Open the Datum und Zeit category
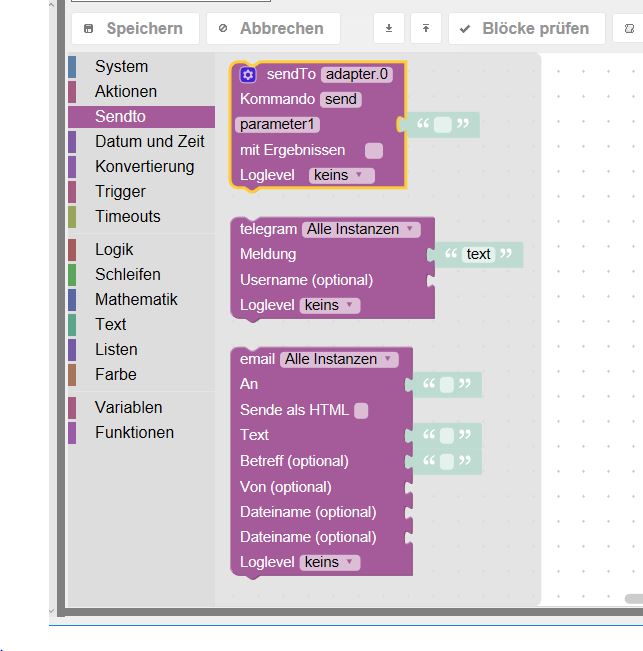The height and width of the screenshot is (651, 643). [149, 141]
